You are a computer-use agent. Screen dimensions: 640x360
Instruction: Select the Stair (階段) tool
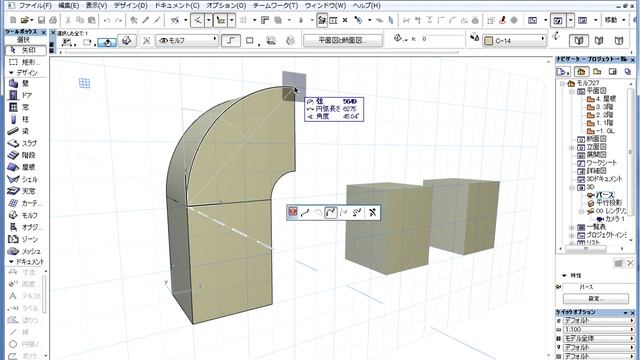coord(24,155)
